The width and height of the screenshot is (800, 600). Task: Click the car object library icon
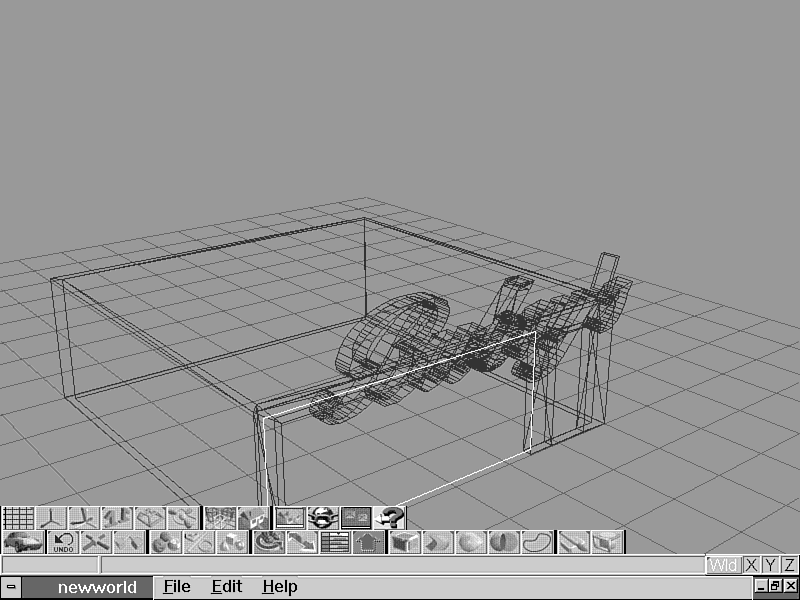click(x=22, y=543)
